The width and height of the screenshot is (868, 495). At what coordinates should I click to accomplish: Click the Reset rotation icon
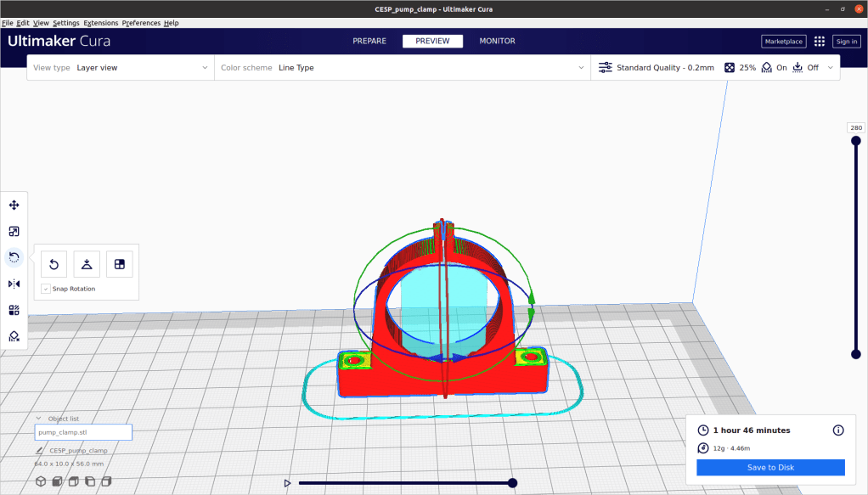click(x=54, y=264)
